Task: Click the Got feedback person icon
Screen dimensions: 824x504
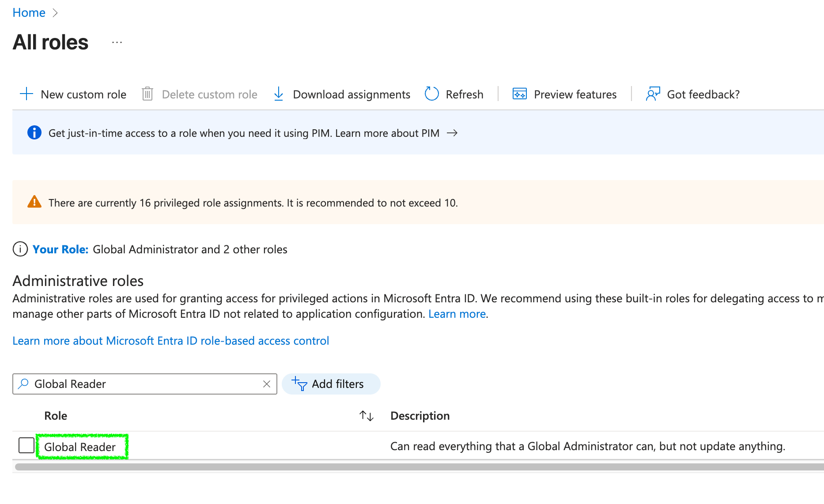Action: [653, 94]
